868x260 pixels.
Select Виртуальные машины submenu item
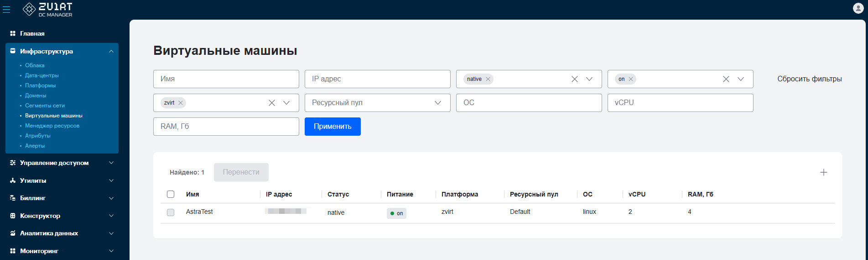(x=54, y=116)
